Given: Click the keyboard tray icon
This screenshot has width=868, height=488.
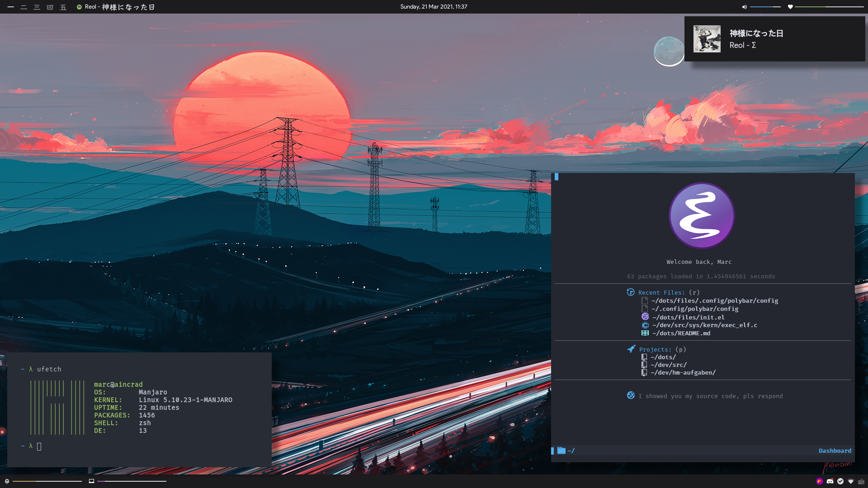Looking at the screenshot, I should [x=861, y=481].
